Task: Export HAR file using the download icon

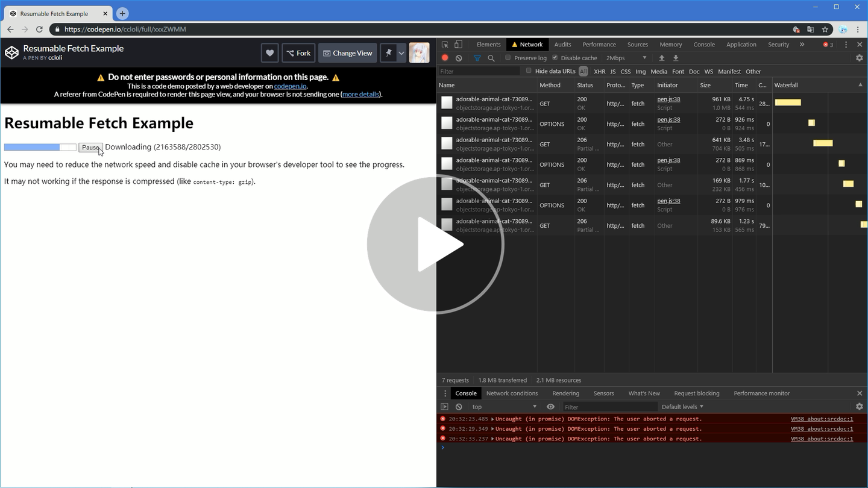Action: [676, 58]
